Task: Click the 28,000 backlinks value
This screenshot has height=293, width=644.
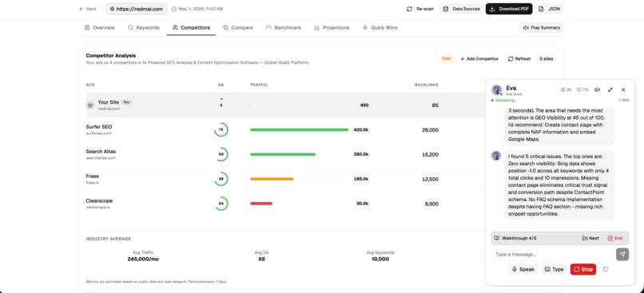Action: click(x=430, y=129)
